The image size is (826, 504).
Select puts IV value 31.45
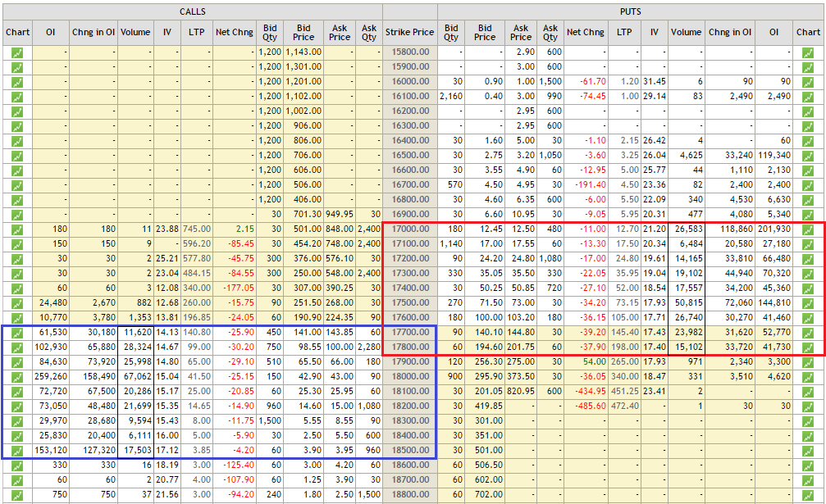pos(655,82)
